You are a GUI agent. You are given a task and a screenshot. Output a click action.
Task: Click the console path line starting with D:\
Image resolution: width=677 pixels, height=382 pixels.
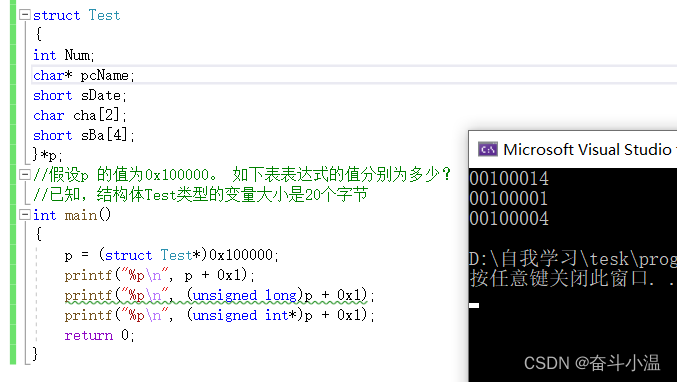pyautogui.click(x=573, y=259)
